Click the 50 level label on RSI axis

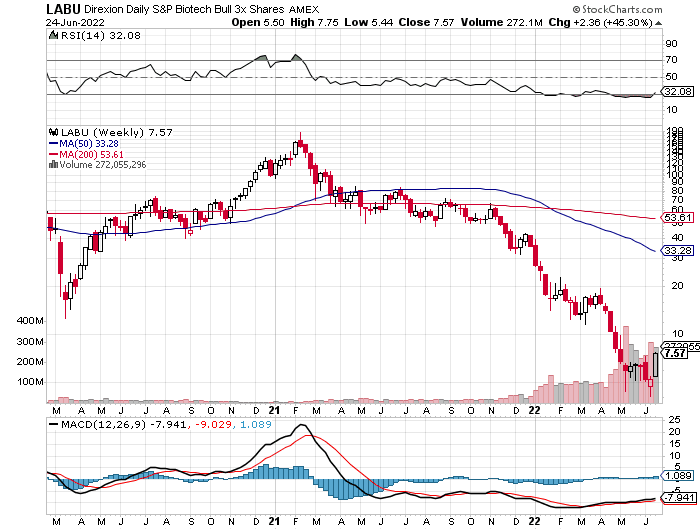(671, 77)
